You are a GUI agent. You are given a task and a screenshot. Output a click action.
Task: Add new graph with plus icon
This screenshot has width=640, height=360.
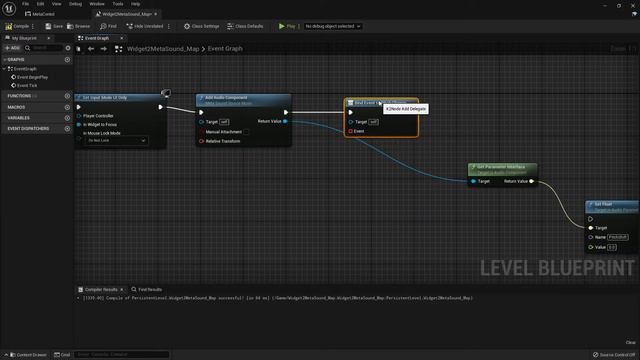(67, 60)
